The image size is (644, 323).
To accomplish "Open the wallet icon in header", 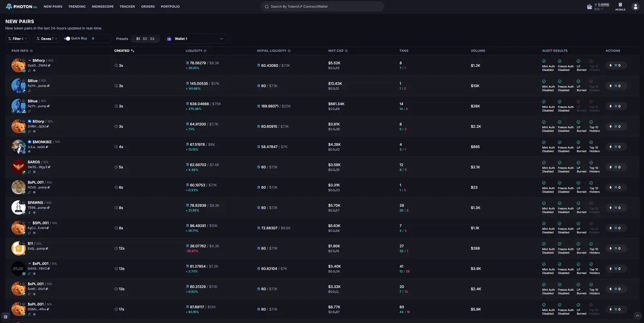I will pos(590,6).
